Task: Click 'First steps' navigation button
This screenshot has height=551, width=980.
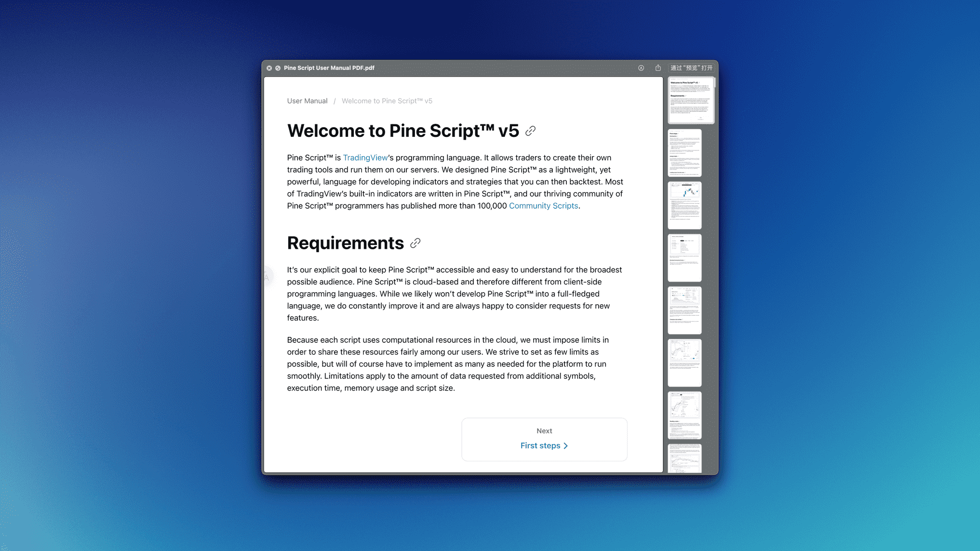Action: point(544,444)
